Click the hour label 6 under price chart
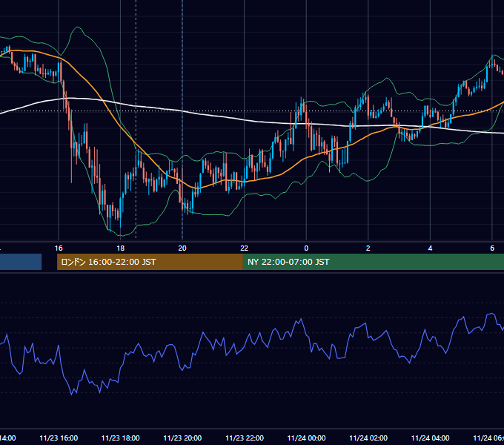 pos(492,248)
